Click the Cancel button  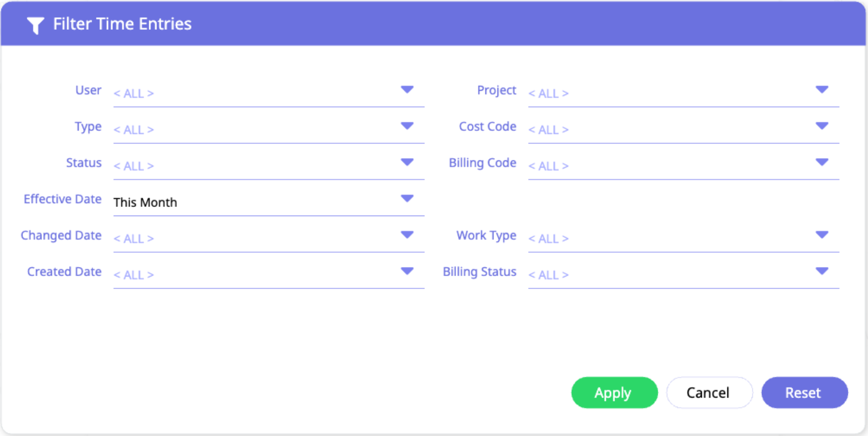[x=709, y=393]
